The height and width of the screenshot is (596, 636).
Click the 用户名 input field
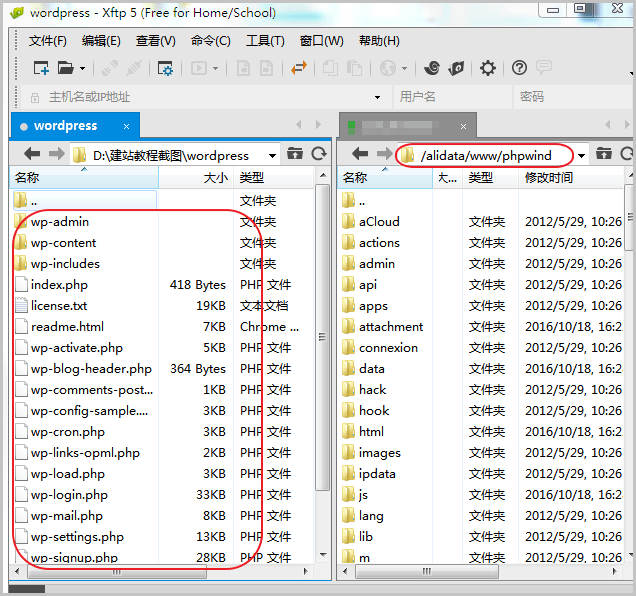(x=450, y=97)
